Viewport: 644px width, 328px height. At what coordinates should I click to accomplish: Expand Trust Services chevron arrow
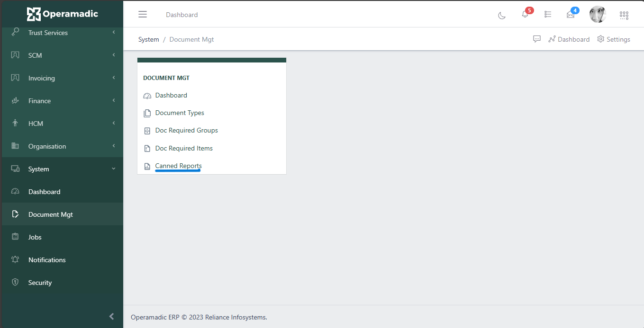(114, 32)
